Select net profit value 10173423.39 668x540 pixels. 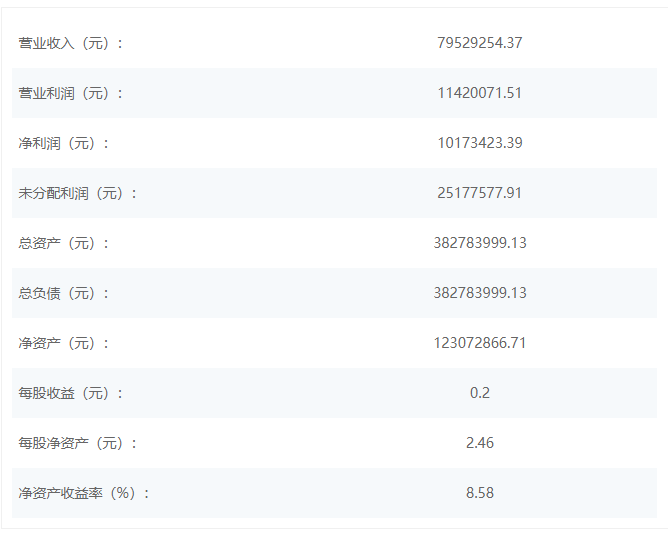tap(480, 143)
